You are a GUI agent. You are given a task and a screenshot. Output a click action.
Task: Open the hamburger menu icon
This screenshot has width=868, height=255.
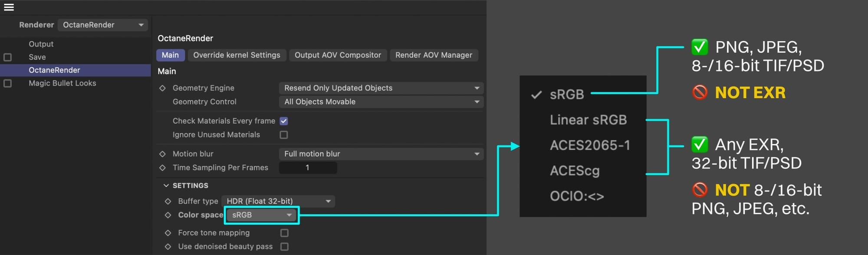pyautogui.click(x=9, y=7)
